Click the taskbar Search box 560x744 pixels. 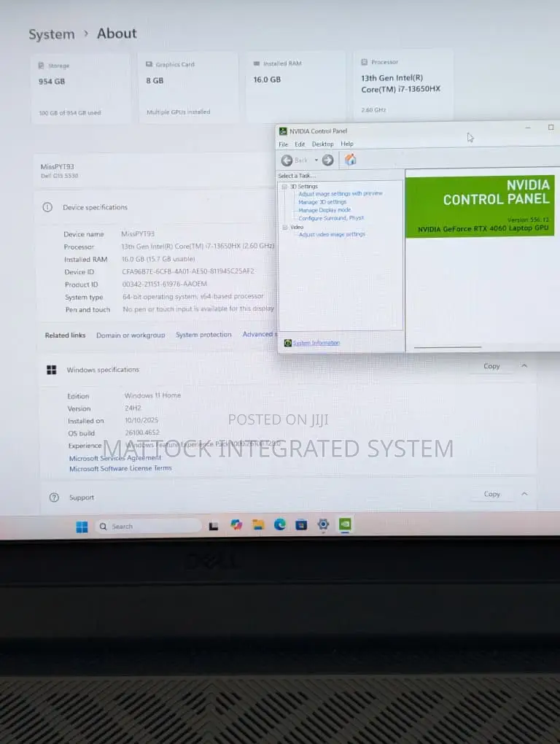coord(149,526)
